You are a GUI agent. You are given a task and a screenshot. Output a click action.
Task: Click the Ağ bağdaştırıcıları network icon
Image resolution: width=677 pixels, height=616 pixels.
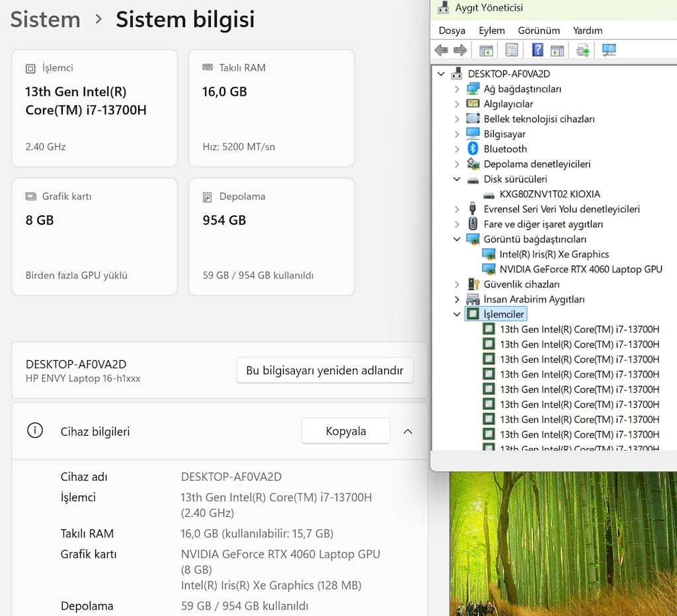(x=473, y=89)
